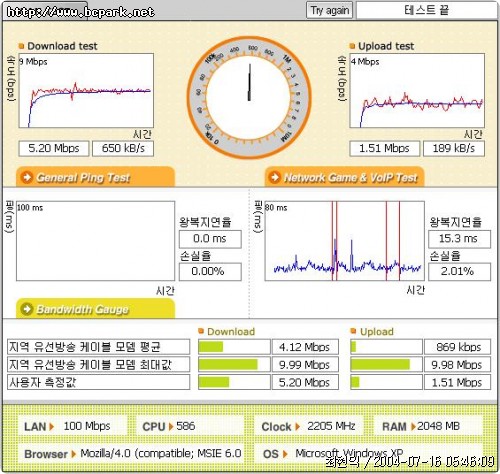Click the 2.01% loss rate value
500x474 pixels.
tap(459, 272)
